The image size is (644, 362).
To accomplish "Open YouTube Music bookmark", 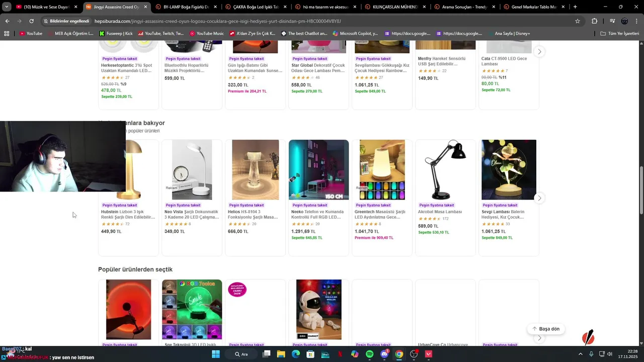I will [x=207, y=33].
